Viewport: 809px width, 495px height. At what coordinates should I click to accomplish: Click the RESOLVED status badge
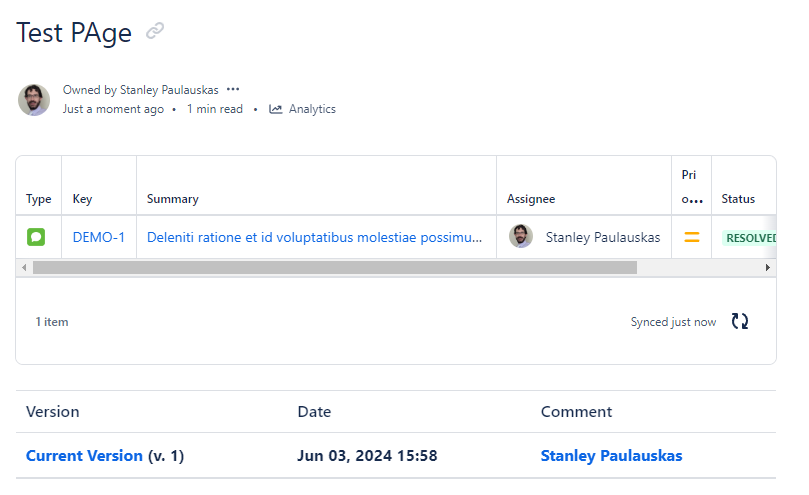pyautogui.click(x=751, y=238)
